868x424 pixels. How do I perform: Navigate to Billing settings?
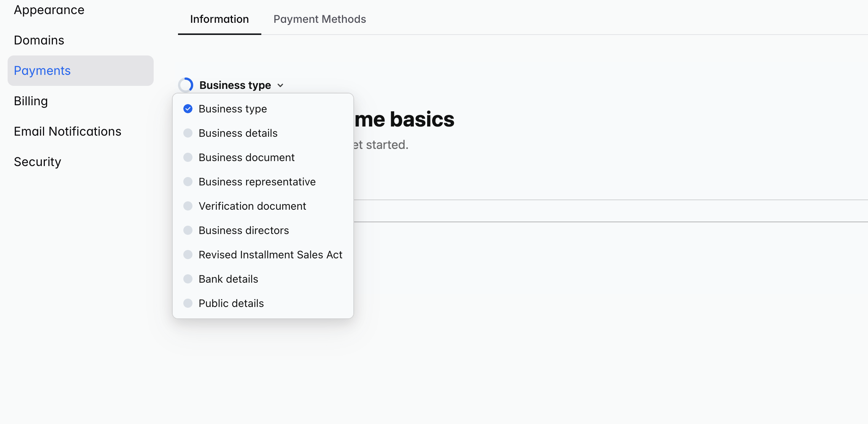(x=31, y=101)
